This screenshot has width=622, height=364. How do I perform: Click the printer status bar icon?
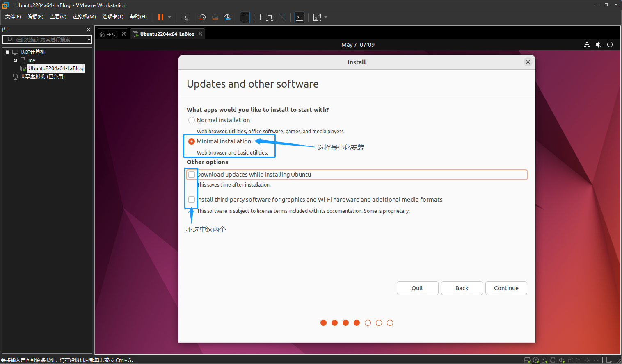[x=553, y=360]
